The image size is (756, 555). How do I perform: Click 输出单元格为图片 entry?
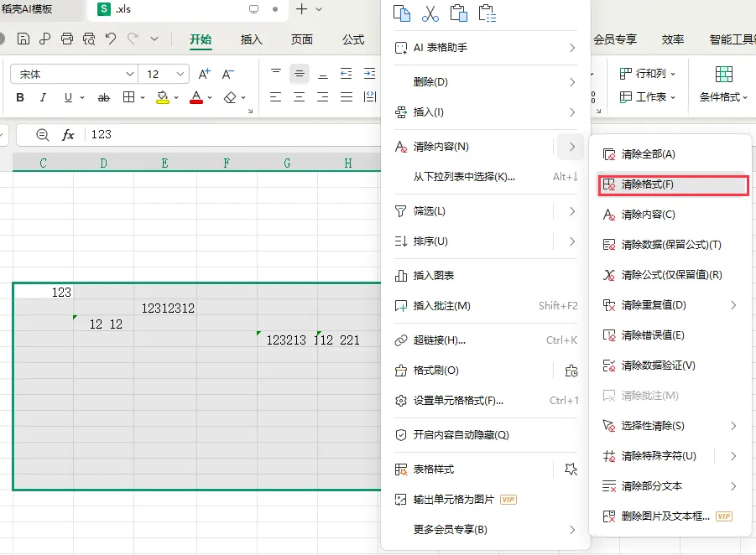click(486, 500)
